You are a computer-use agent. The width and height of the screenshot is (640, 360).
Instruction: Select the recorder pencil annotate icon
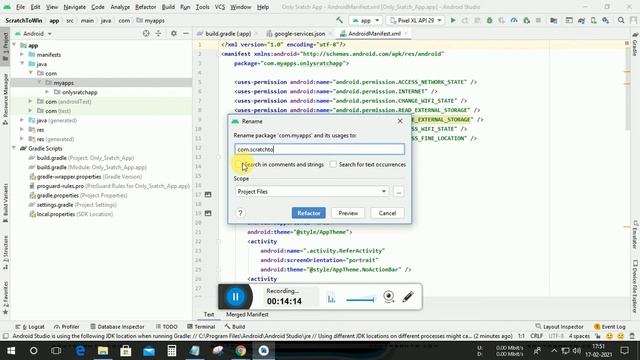pyautogui.click(x=408, y=297)
